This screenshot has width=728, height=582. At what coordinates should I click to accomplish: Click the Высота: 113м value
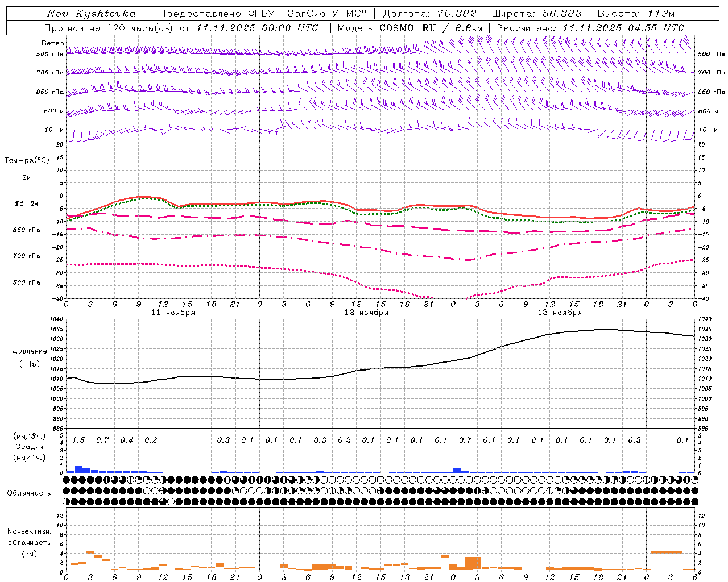636,14
